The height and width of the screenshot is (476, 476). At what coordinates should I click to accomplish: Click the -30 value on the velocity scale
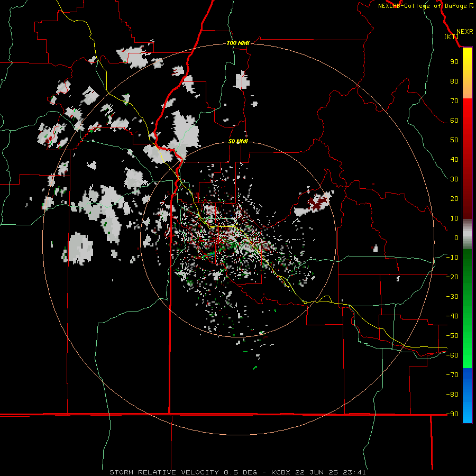coord(452,297)
